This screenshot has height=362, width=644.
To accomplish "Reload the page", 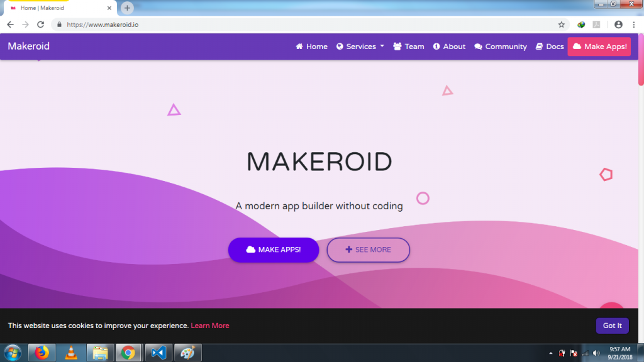I will [41, 25].
